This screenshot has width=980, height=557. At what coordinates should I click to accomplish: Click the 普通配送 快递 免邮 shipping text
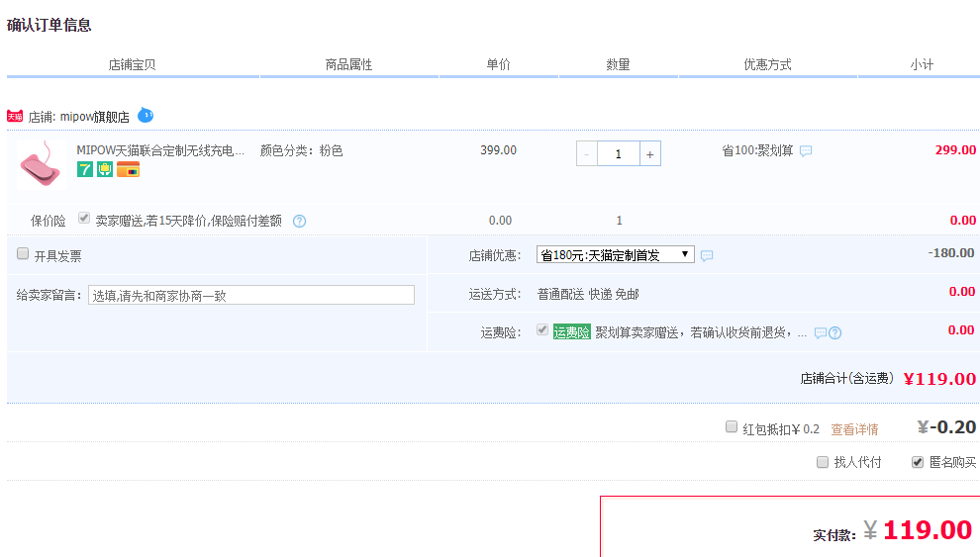(588, 294)
